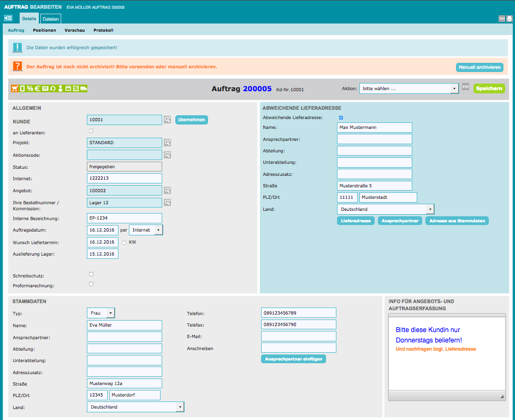Image resolution: width=515 pixels, height=420 pixels.
Task: Click the lookup icon next to Angebot field
Action: (168, 191)
